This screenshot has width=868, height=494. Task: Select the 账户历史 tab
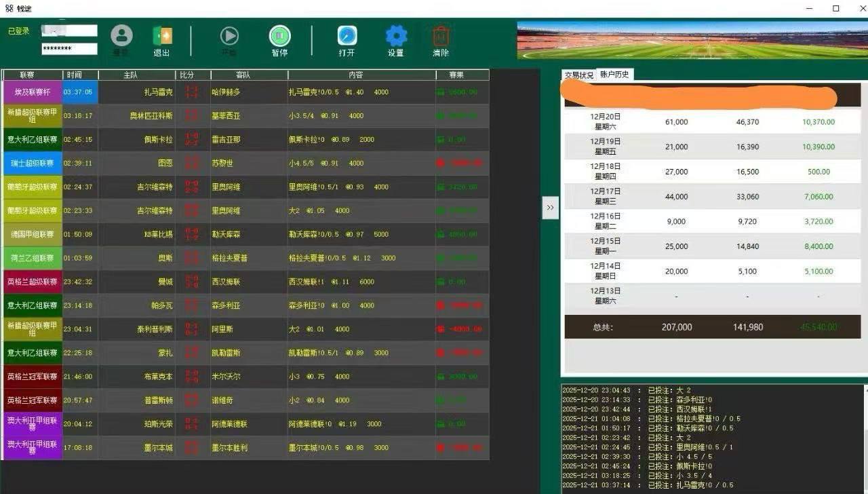(x=614, y=75)
